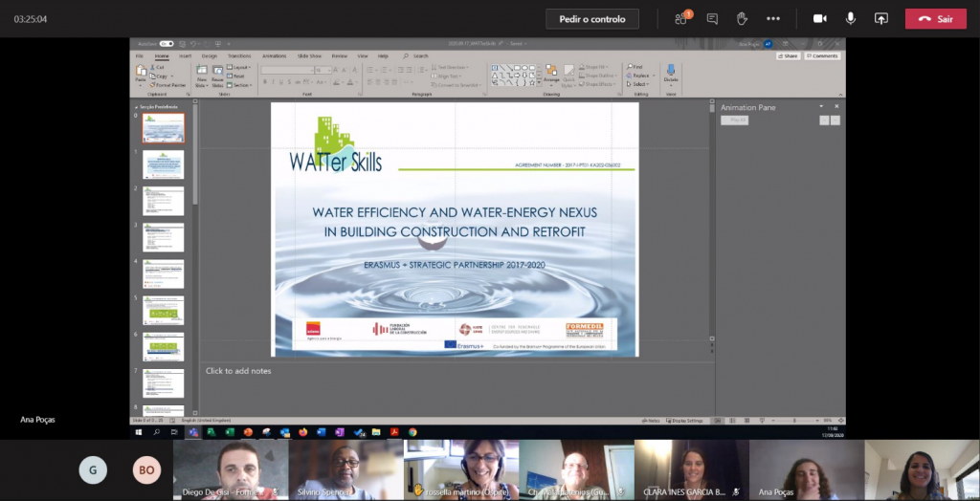Switch to the Design tab

pos(210,56)
